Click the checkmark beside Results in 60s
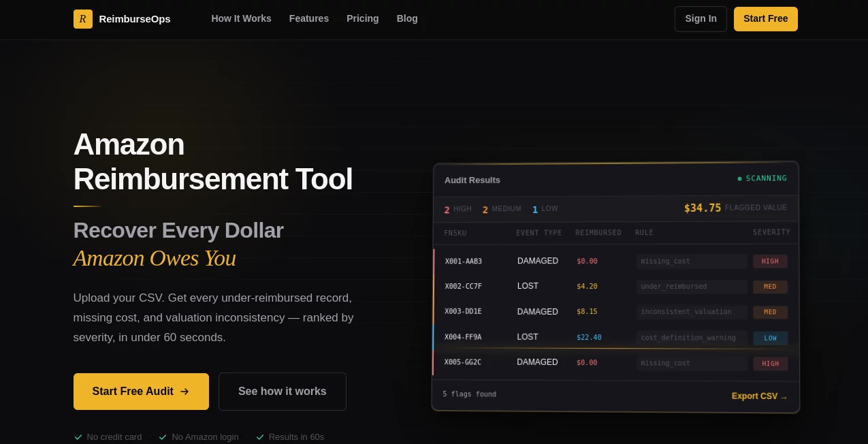The width and height of the screenshot is (868, 444). tap(260, 437)
